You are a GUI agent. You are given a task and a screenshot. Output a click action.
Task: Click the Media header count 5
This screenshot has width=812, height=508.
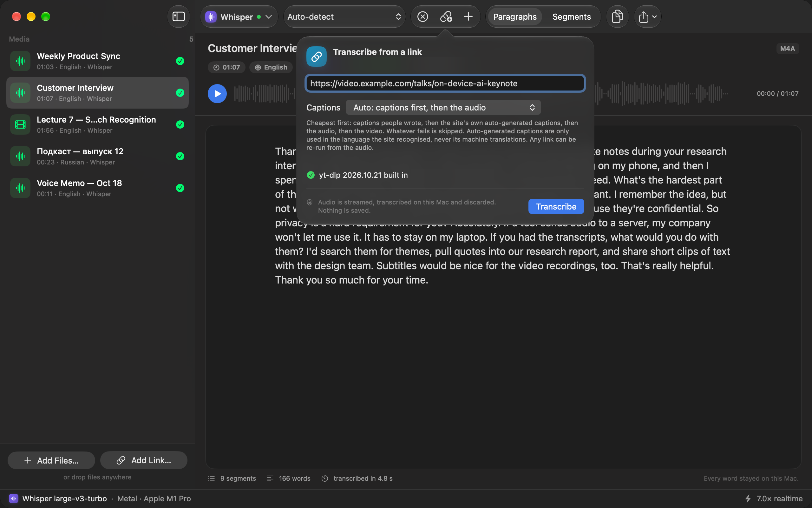(x=191, y=39)
